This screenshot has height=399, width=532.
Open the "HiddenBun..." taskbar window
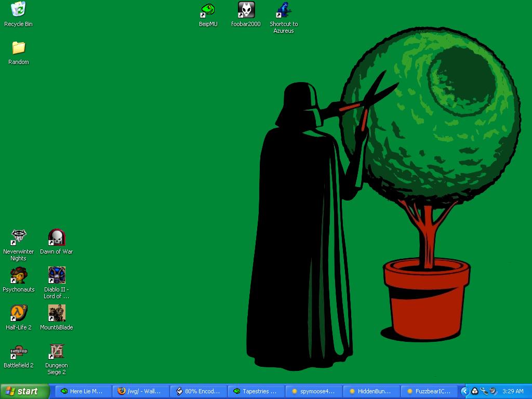coord(371,391)
